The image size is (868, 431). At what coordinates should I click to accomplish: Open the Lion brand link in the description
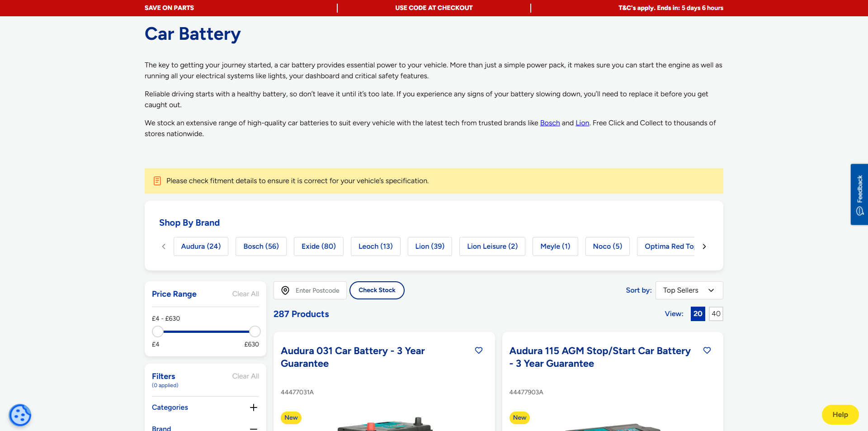pos(582,123)
